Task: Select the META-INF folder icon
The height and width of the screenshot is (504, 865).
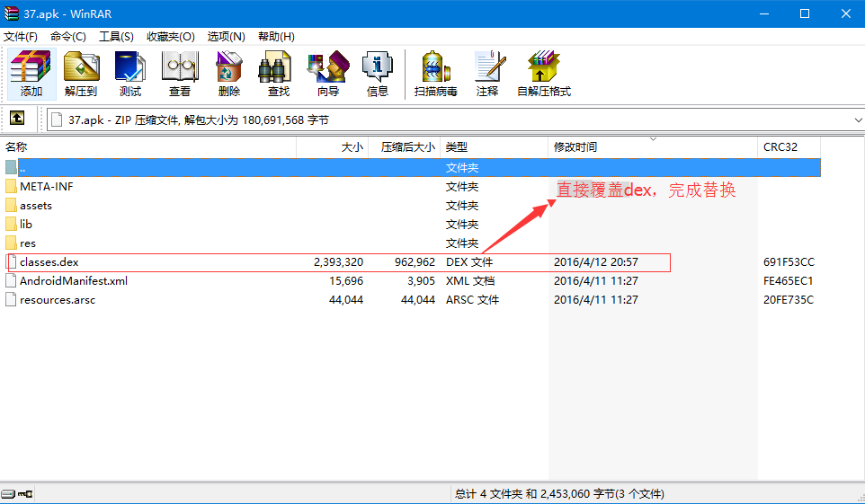Action: [x=11, y=186]
